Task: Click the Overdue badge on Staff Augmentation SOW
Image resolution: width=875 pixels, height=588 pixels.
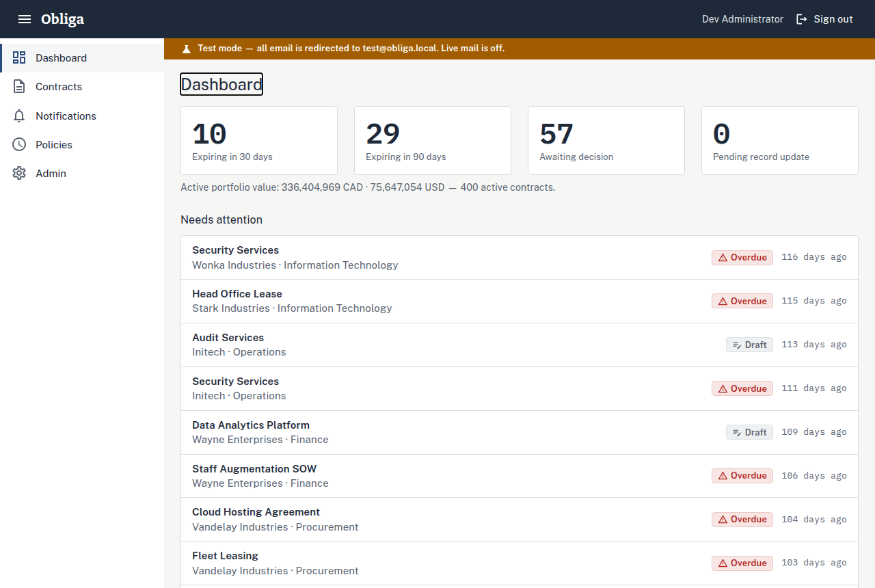Action: click(742, 476)
